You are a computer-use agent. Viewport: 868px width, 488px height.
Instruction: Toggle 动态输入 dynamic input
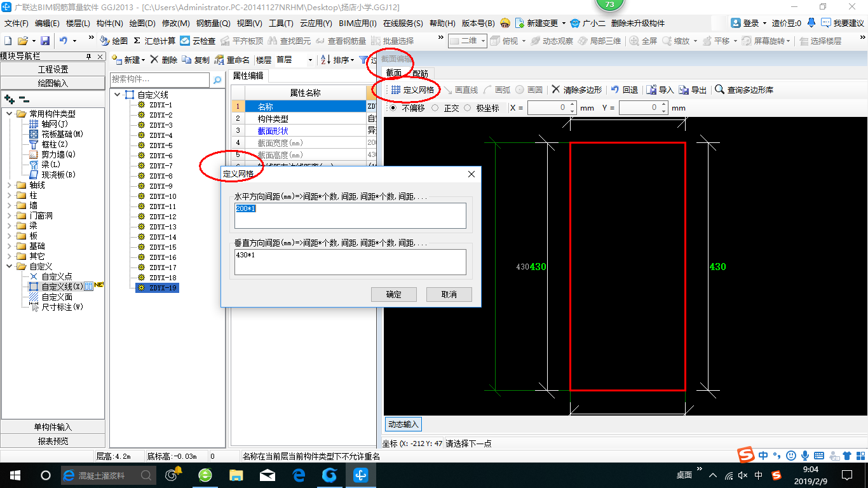point(403,424)
